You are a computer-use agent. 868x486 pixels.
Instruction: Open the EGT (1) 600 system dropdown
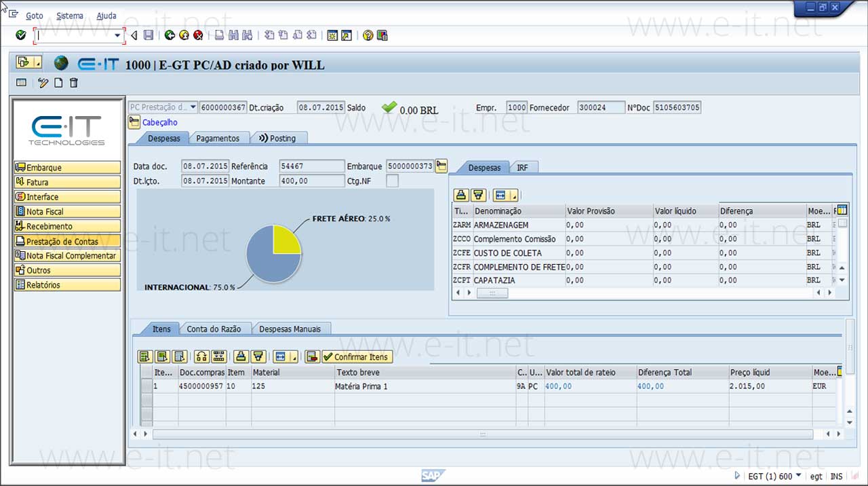[x=798, y=476]
